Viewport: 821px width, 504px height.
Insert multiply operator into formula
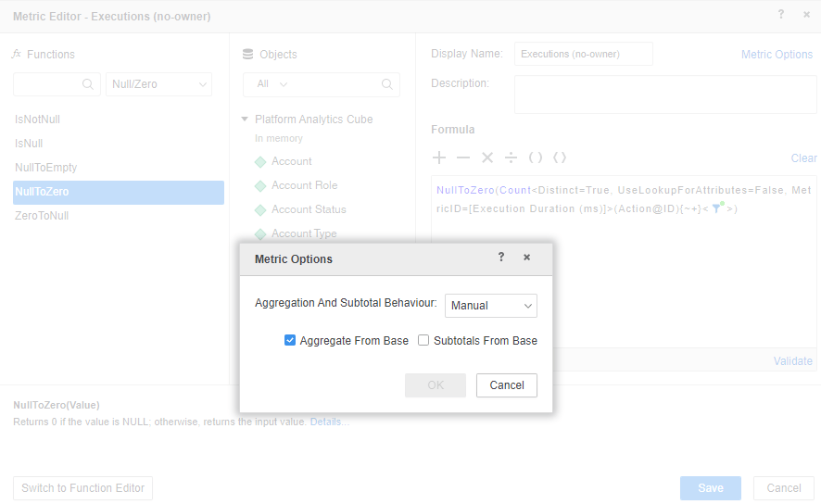[x=486, y=157]
